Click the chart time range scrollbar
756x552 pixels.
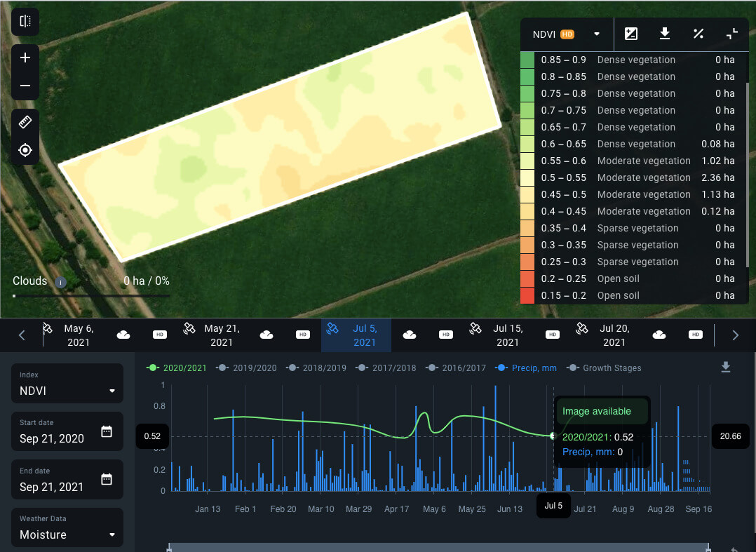pos(438,548)
